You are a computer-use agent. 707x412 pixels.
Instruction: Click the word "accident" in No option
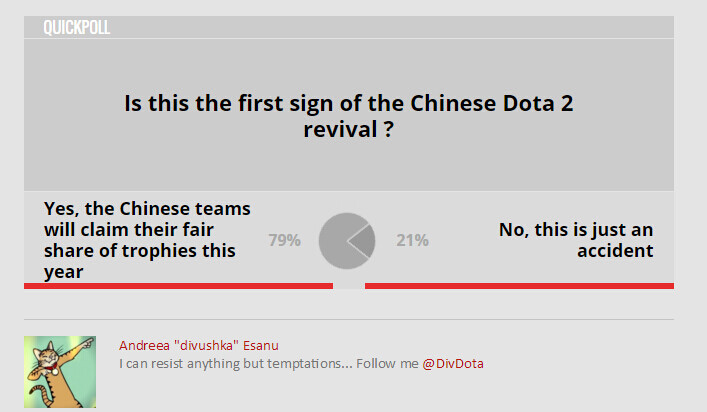[615, 251]
